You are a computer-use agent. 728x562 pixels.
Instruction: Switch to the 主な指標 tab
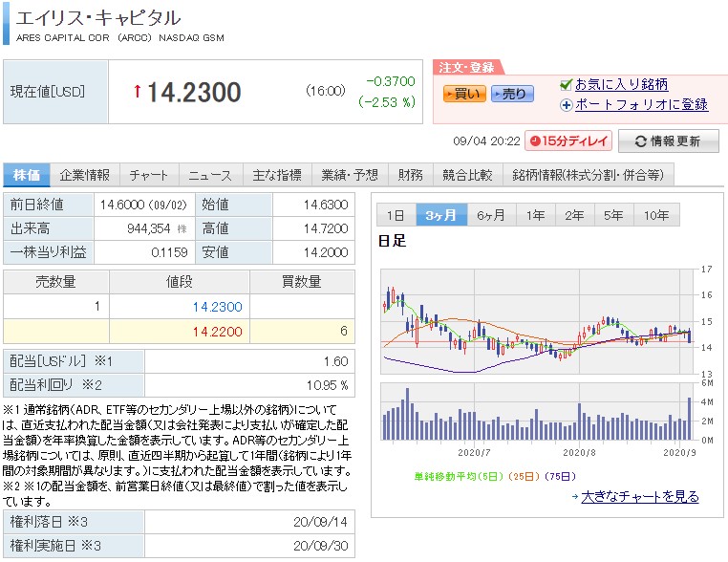coord(277,175)
